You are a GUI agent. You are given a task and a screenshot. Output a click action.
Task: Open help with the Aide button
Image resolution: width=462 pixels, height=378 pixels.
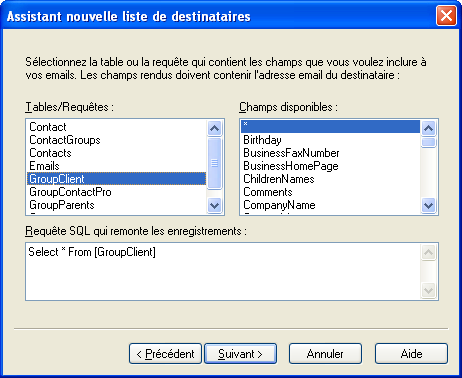pos(411,354)
